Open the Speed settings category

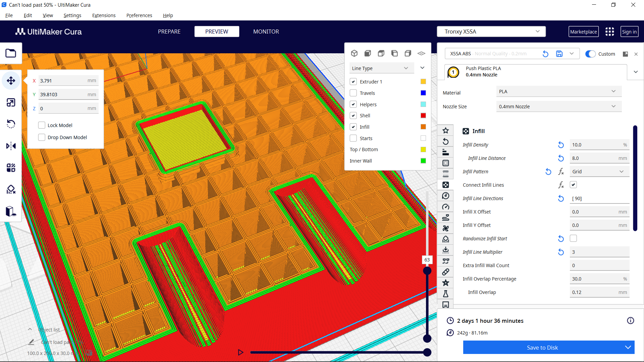point(446,206)
